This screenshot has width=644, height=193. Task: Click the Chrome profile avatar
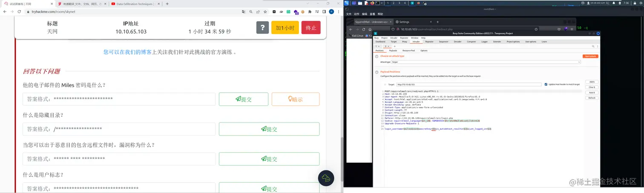click(x=331, y=12)
